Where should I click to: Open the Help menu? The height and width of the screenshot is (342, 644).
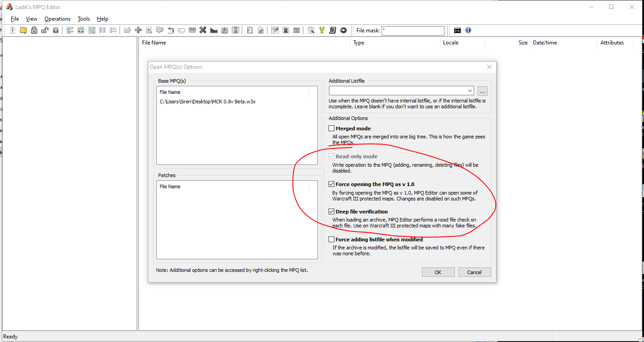point(102,19)
